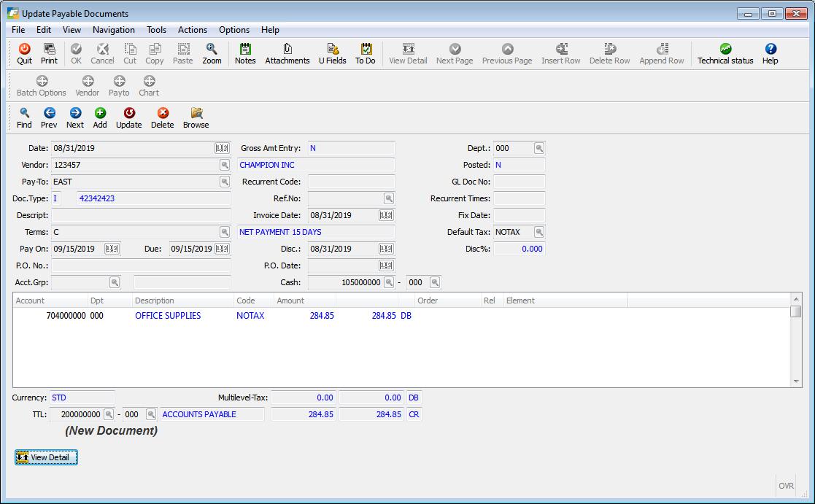Open the Terms lookup selector

225,232
